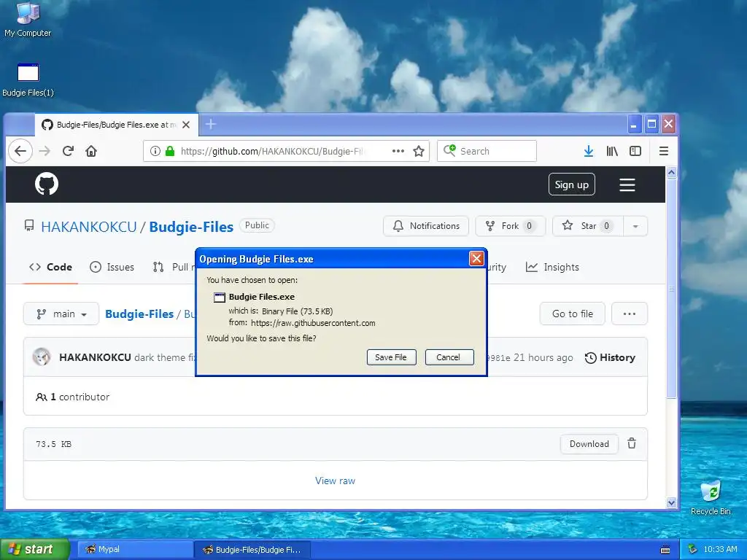Click scrollbar down arrow in browser

(671, 502)
